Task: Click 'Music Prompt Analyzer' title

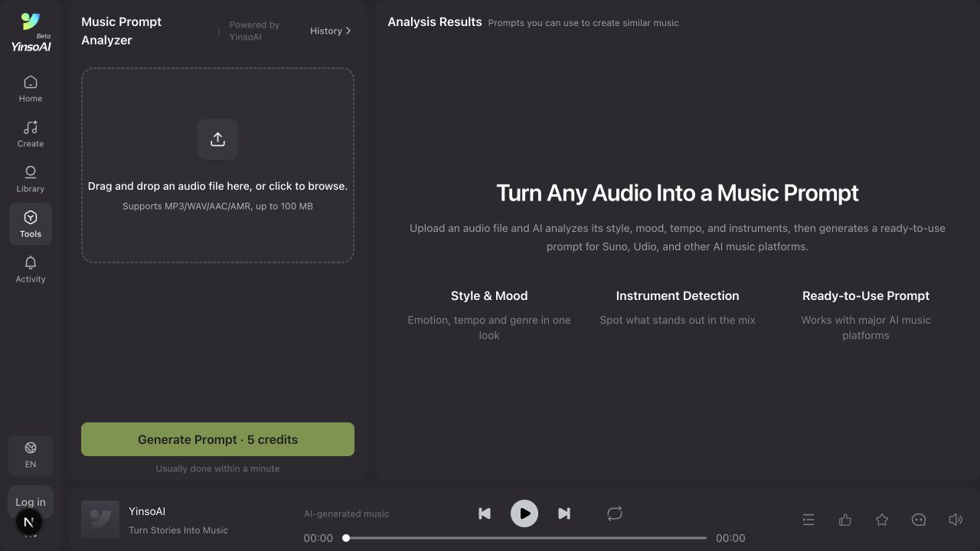Action: 122,31
